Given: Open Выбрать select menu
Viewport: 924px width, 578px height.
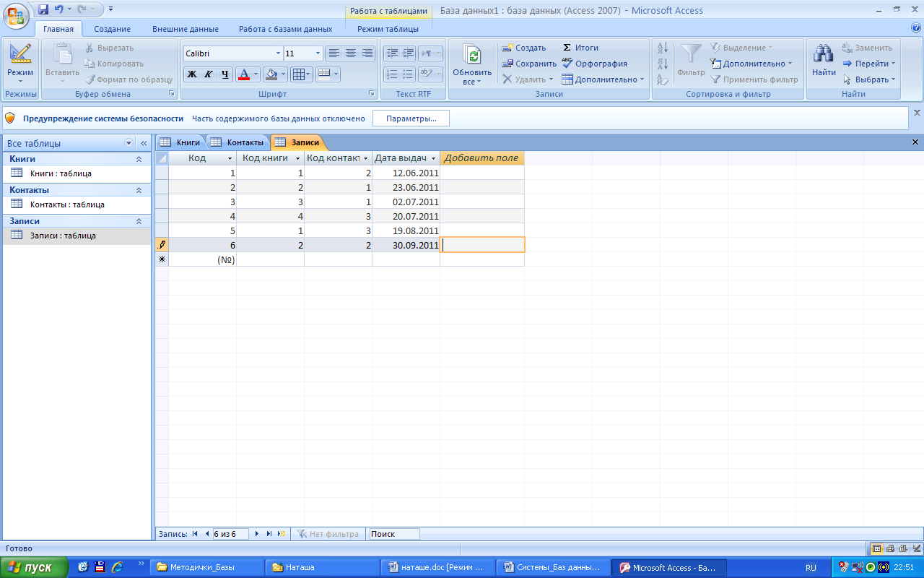Looking at the screenshot, I should (x=869, y=79).
